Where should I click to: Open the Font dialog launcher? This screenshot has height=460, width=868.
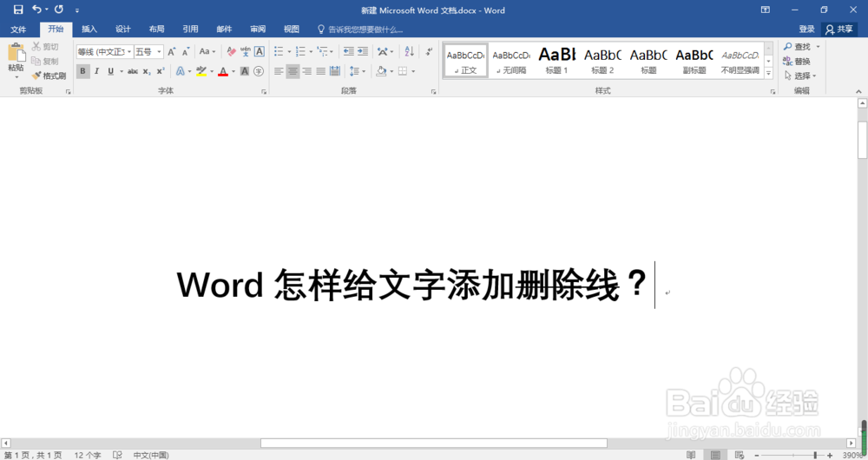264,92
